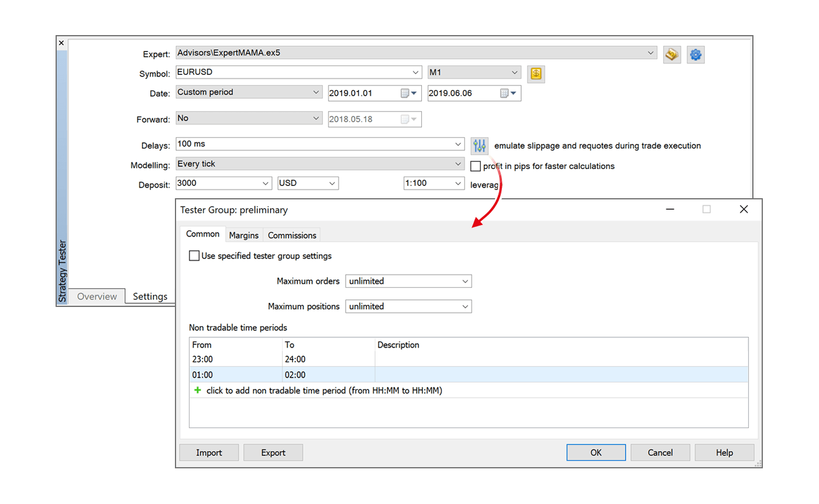Click the Import button

pyautogui.click(x=209, y=452)
